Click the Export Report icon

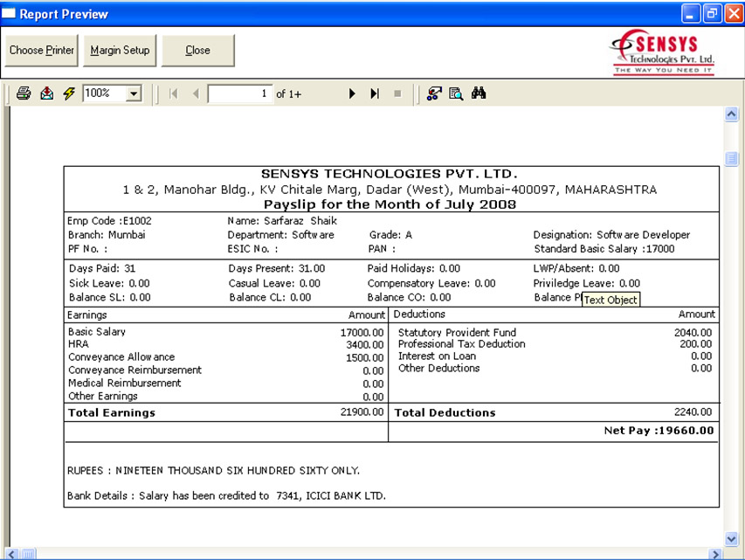coord(46,93)
